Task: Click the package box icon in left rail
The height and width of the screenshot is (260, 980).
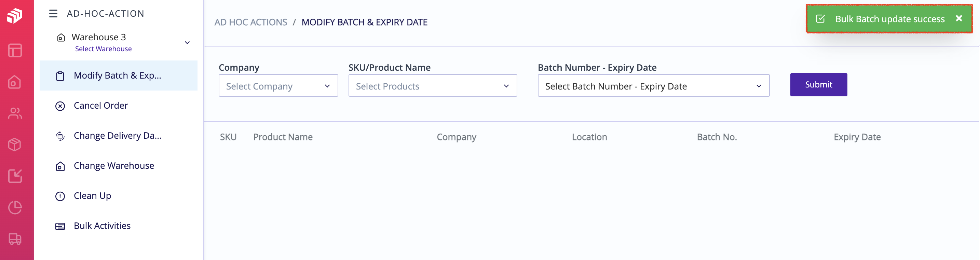Action: pyautogui.click(x=15, y=145)
